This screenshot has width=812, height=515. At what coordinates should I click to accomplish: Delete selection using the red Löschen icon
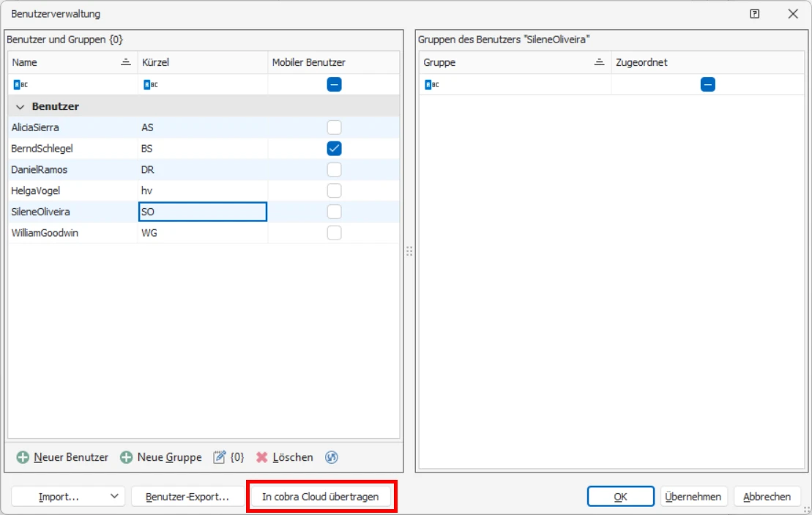pos(260,456)
